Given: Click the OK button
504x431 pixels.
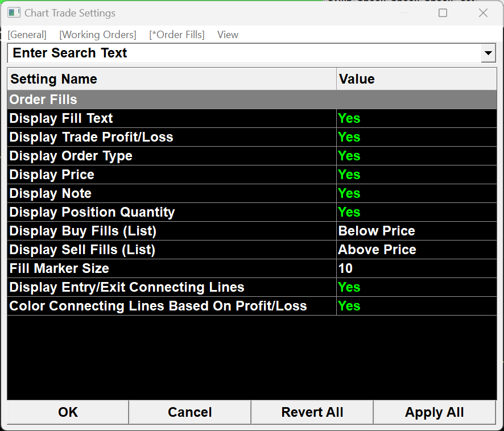Looking at the screenshot, I should 68,412.
